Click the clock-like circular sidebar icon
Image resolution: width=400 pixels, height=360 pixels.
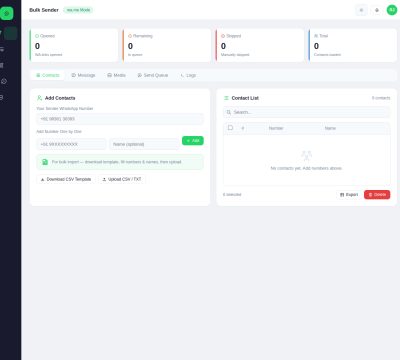4,81
